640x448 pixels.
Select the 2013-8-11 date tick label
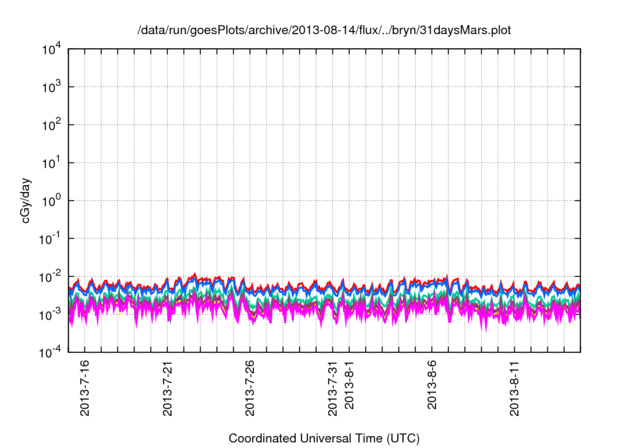coord(515,389)
